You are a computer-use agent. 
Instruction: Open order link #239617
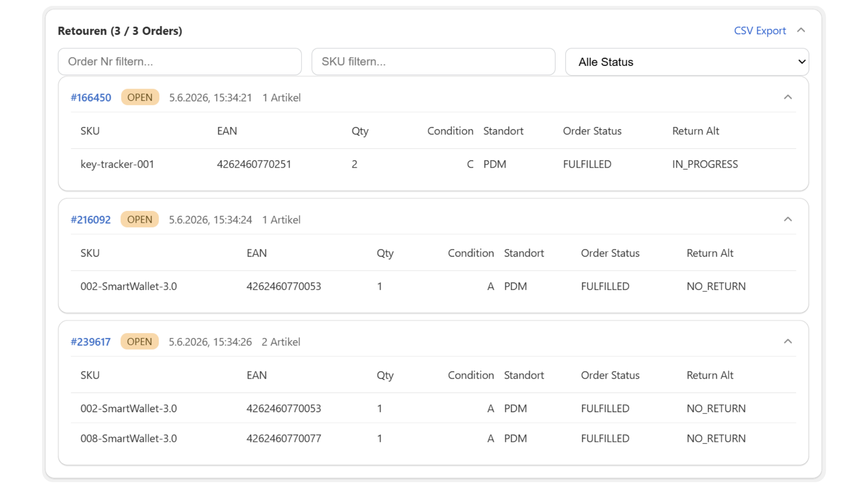tap(91, 342)
